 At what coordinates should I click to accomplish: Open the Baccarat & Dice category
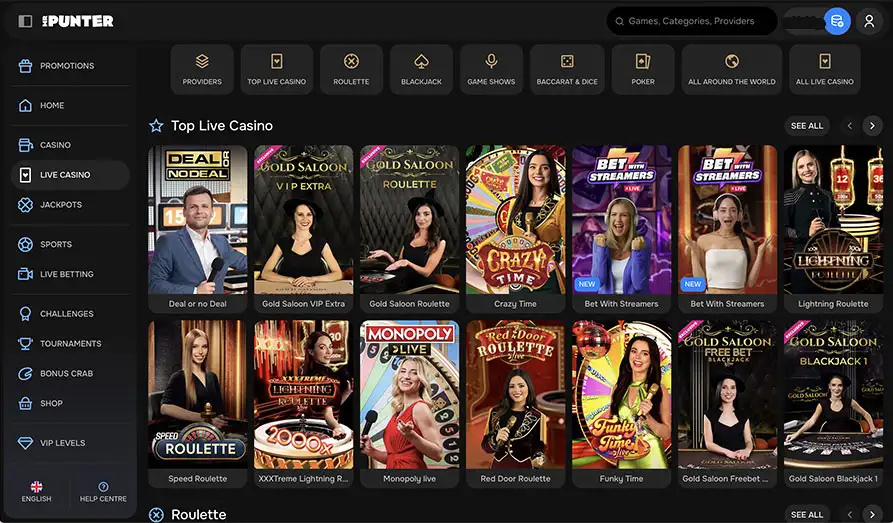[567, 69]
